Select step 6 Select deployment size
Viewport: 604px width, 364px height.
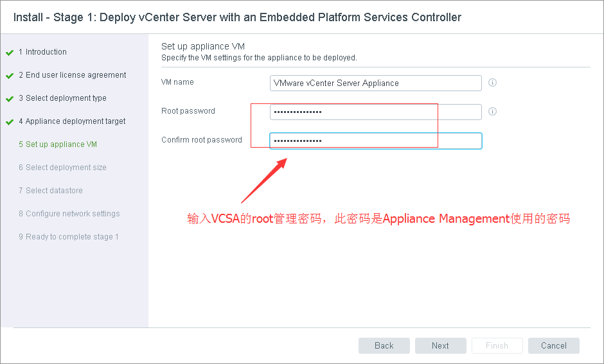pyautogui.click(x=62, y=168)
